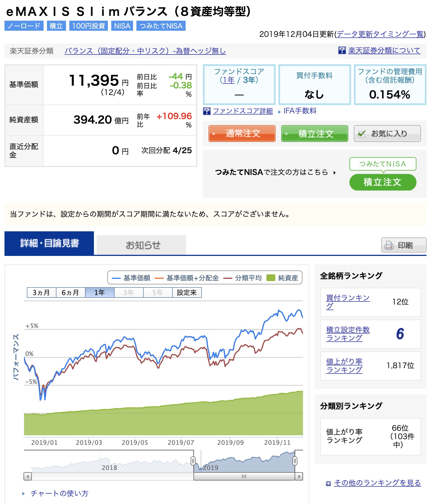Viewport: 431px width, 504px height.
Task: Click the 100円投資 tag
Action: coord(89,26)
